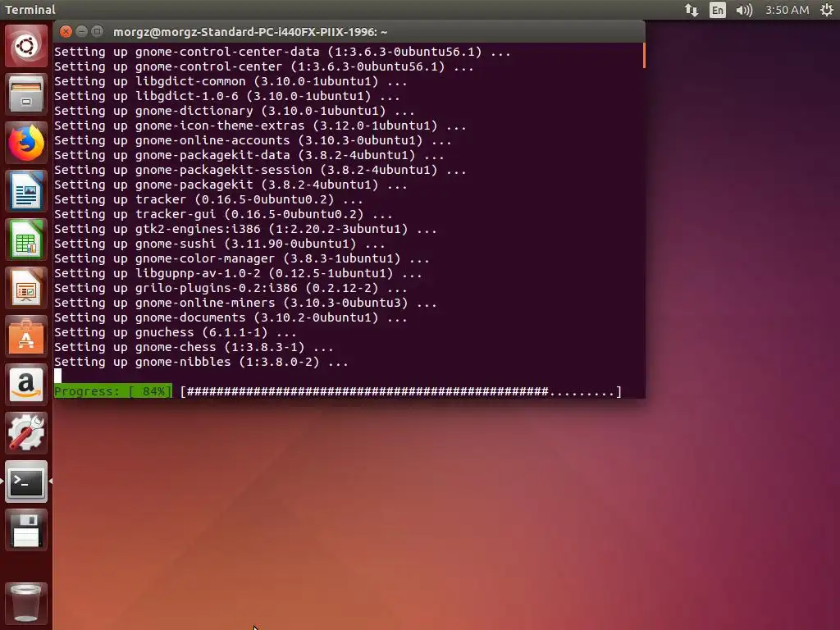Click the terminal window title text
This screenshot has height=630, width=840.
click(250, 32)
